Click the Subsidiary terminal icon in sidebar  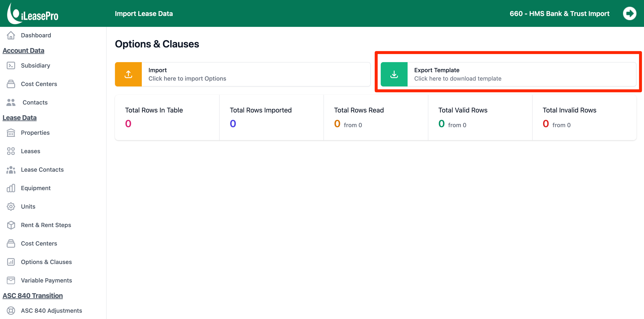coord(11,65)
